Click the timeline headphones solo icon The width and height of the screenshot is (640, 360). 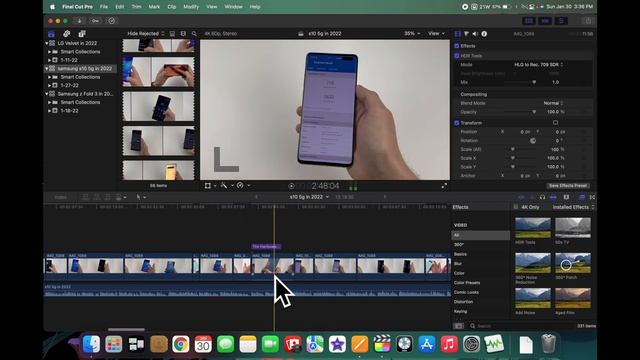(x=542, y=197)
